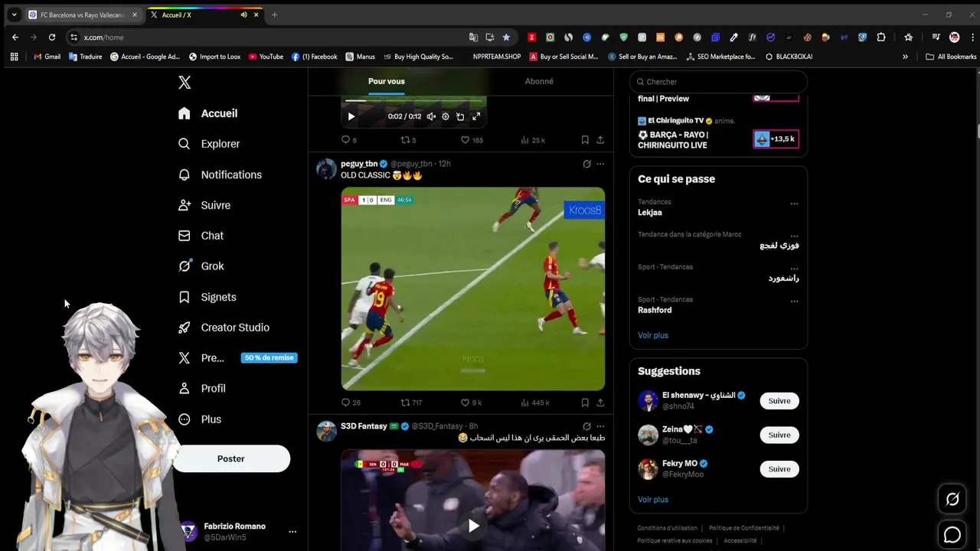The width and height of the screenshot is (980, 551).
Task: Switch to FC Barcelona vs Rayo Vallecano tab
Action: (x=83, y=15)
